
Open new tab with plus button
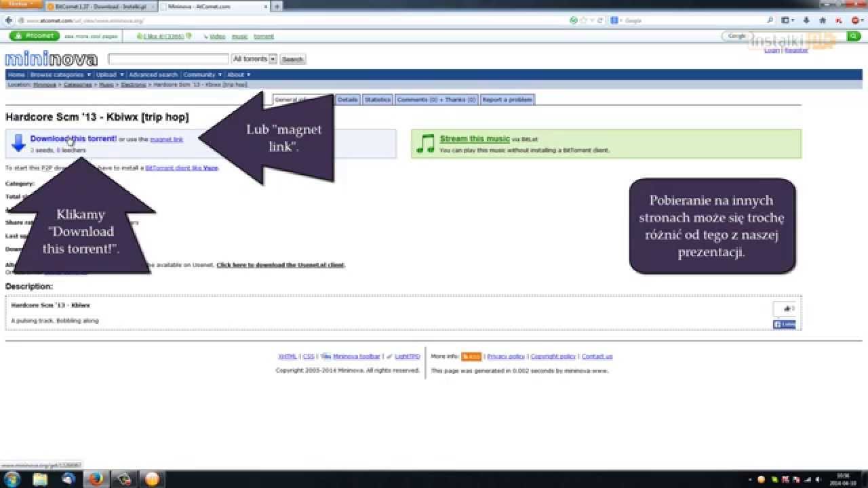[x=277, y=6]
